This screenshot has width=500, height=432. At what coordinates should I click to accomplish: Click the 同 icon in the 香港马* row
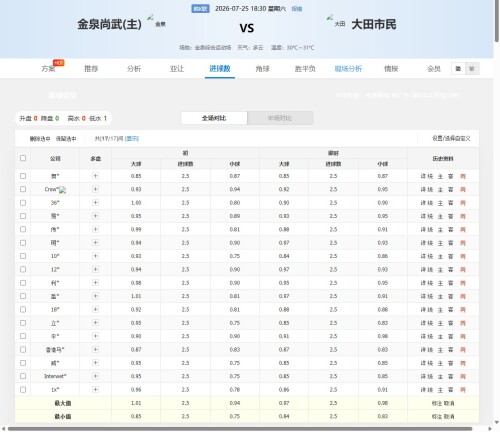point(463,350)
